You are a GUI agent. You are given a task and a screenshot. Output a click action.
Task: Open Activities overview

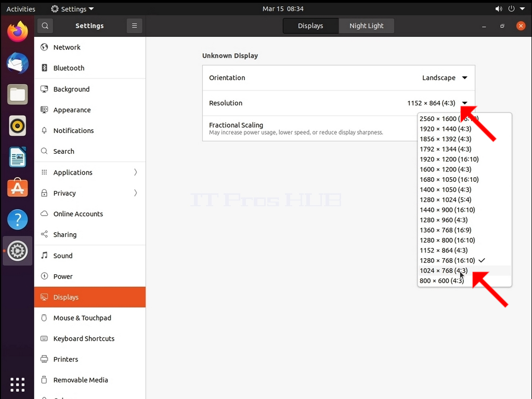[21, 9]
